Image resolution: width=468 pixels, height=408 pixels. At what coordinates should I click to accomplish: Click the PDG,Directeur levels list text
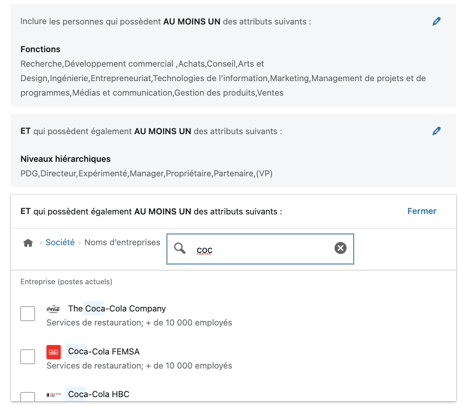[x=146, y=173]
